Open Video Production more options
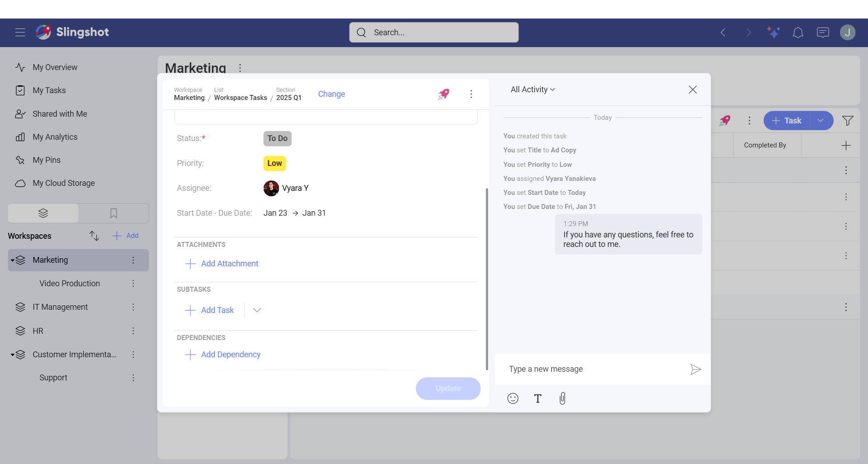The image size is (868, 464). click(133, 284)
